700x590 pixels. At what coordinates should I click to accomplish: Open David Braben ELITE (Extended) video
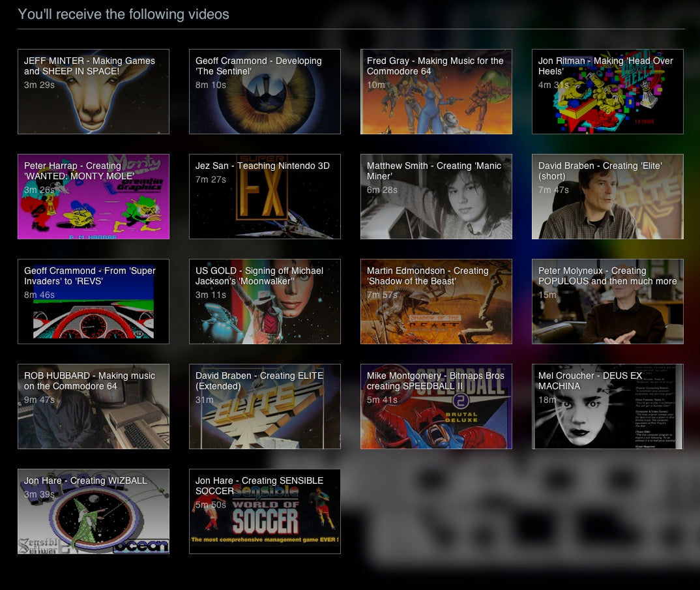tap(265, 407)
